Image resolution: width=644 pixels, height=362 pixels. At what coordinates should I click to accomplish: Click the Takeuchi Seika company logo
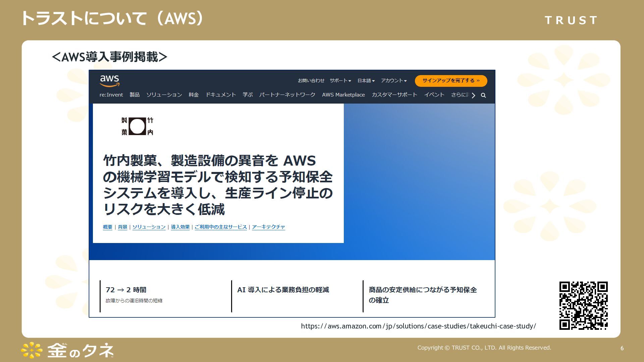tap(138, 126)
